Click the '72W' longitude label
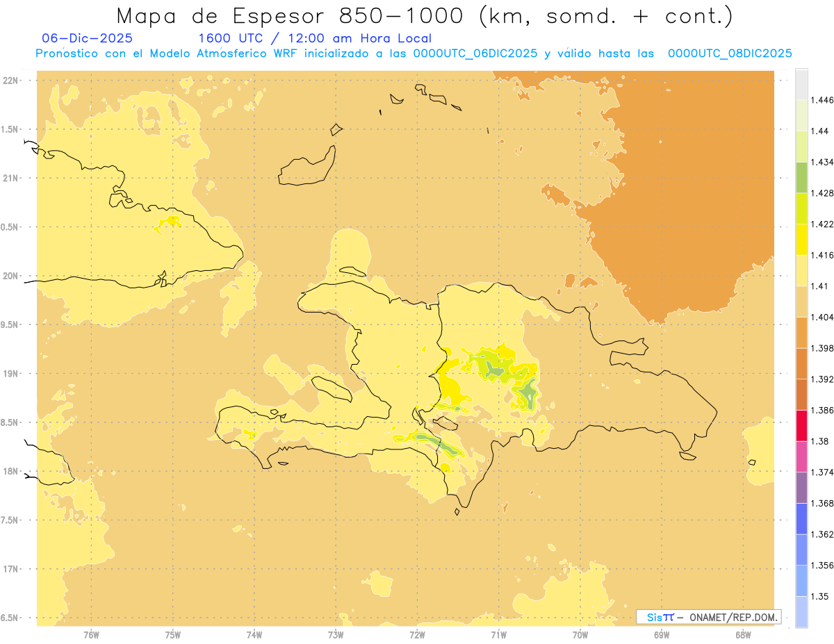Viewport: 834px width, 644px height. pyautogui.click(x=417, y=635)
